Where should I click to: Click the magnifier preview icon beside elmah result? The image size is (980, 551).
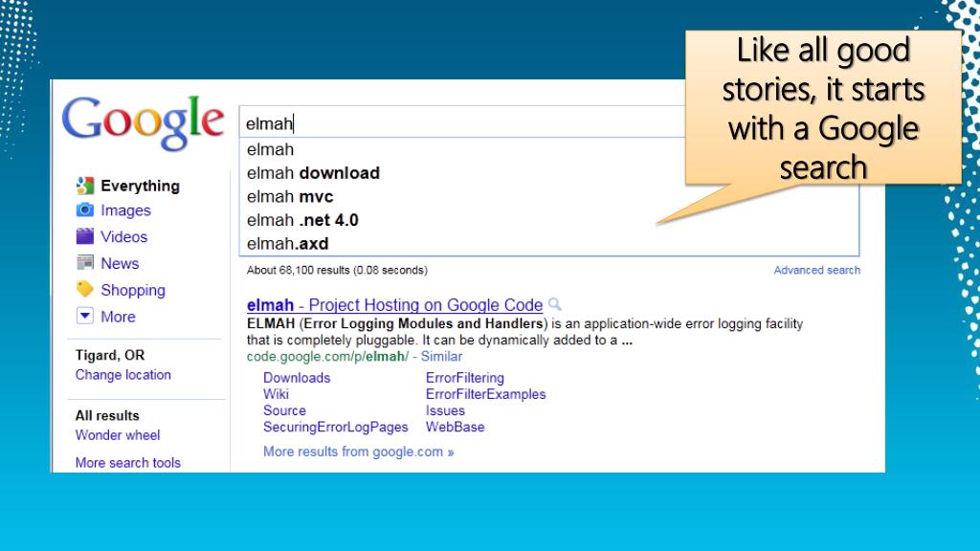tap(554, 304)
